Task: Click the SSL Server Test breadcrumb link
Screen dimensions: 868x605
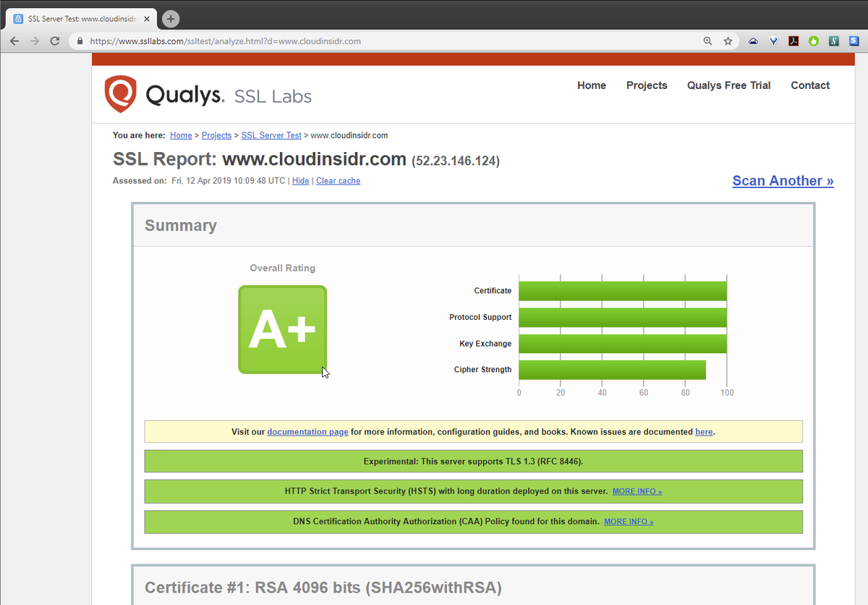Action: [x=271, y=135]
